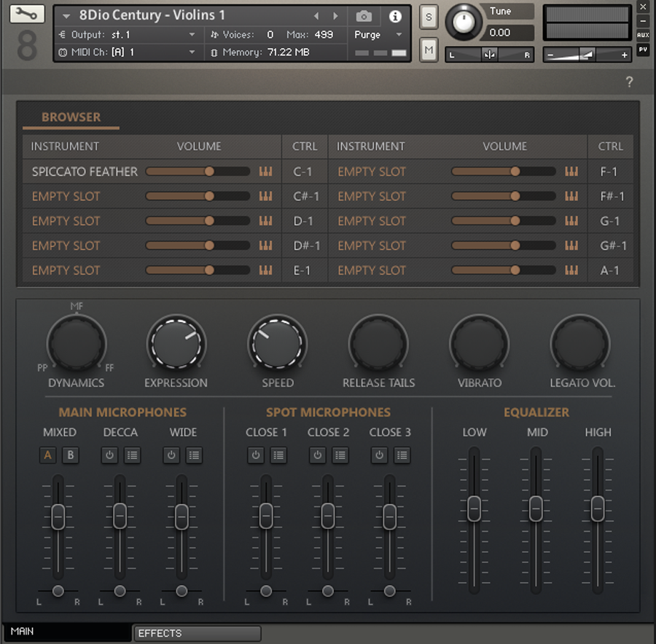The image size is (656, 644).
Task: Open CLOSE 3 microphone routing list icon
Action: 402,455
